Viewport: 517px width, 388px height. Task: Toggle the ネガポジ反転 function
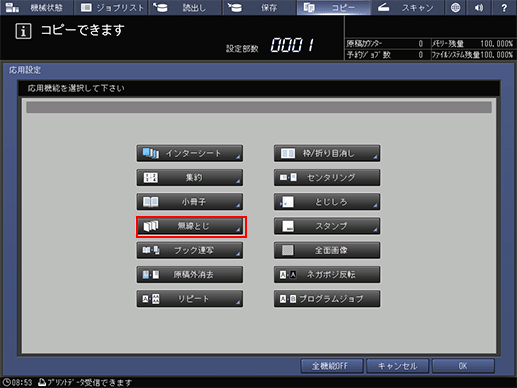[327, 275]
